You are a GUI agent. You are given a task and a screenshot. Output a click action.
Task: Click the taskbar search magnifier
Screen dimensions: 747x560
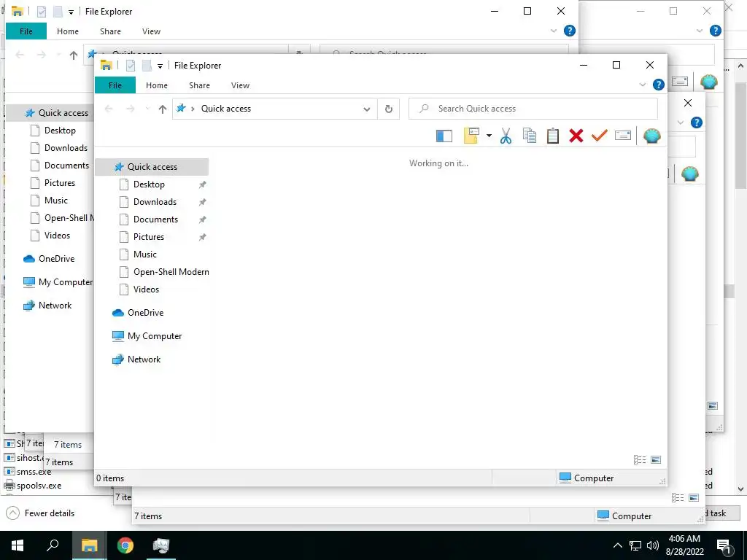tap(53, 545)
